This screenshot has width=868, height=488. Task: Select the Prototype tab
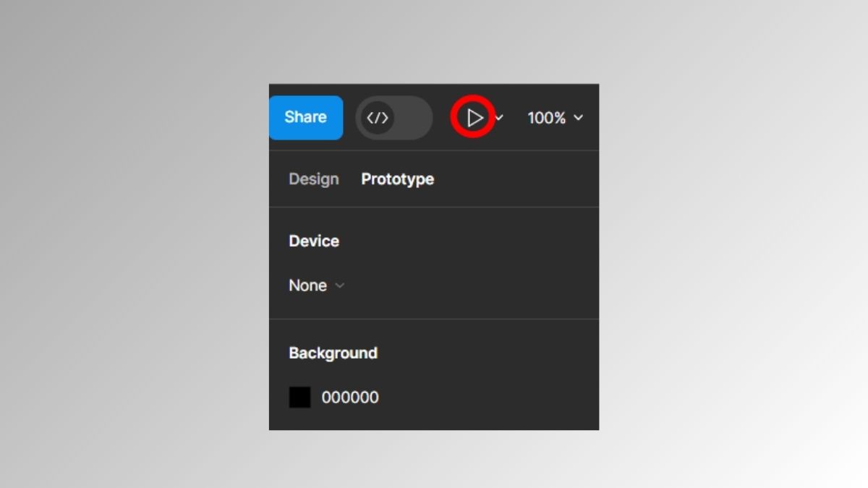[x=398, y=179]
